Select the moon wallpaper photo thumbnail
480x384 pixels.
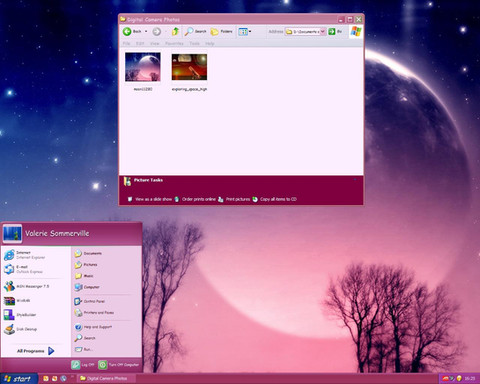tap(143, 67)
